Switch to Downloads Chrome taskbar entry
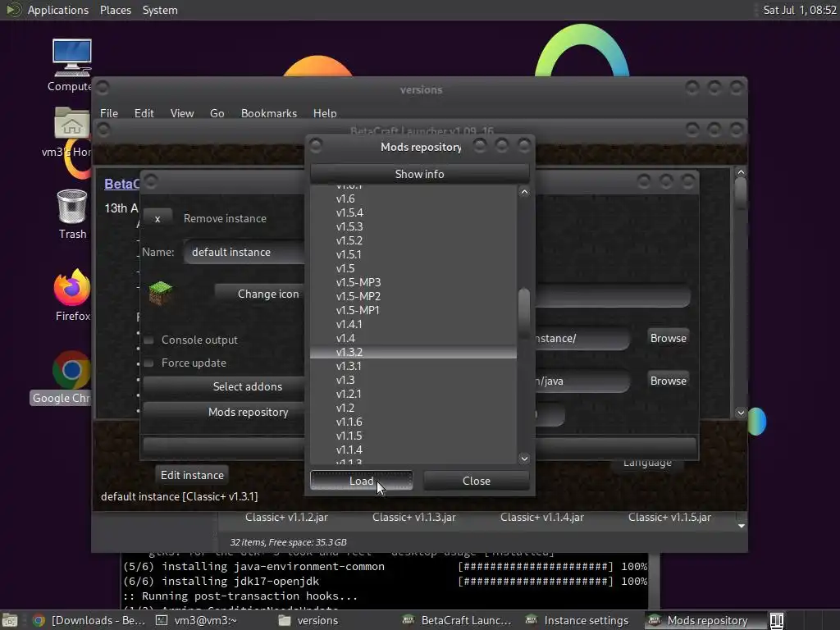Image resolution: width=840 pixels, height=630 pixels. tap(89, 620)
